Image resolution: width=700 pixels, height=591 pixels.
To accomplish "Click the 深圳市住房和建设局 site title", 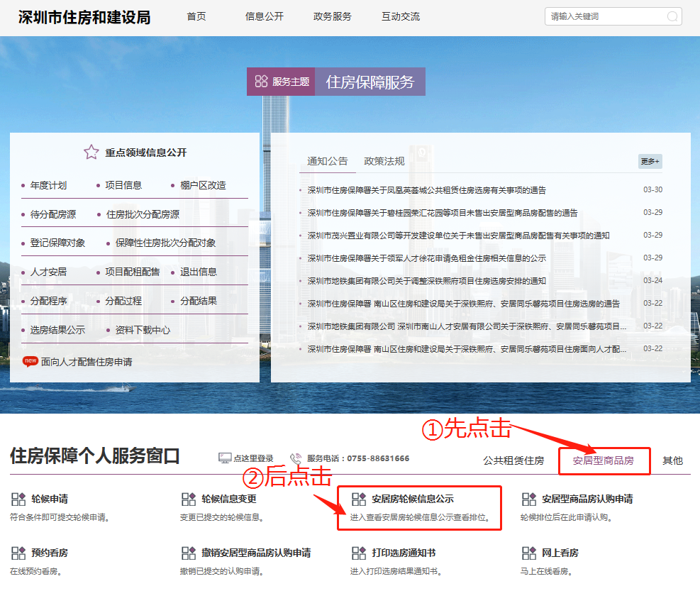I will [x=84, y=18].
